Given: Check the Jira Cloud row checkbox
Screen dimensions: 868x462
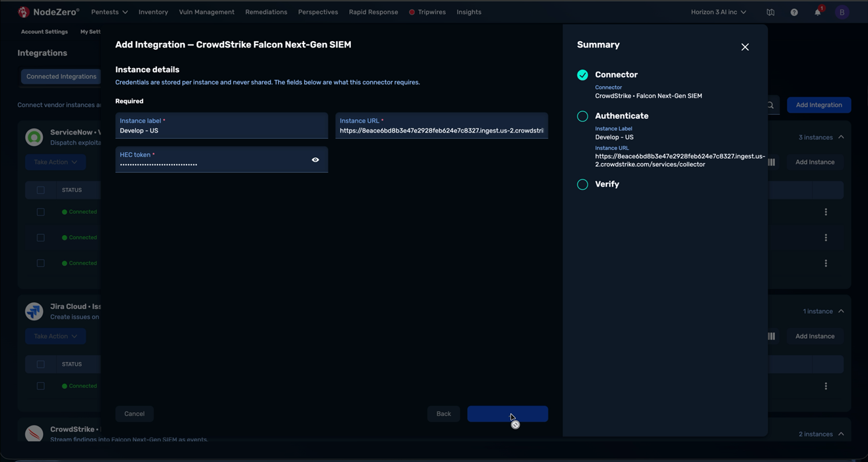Looking at the screenshot, I should [x=41, y=386].
